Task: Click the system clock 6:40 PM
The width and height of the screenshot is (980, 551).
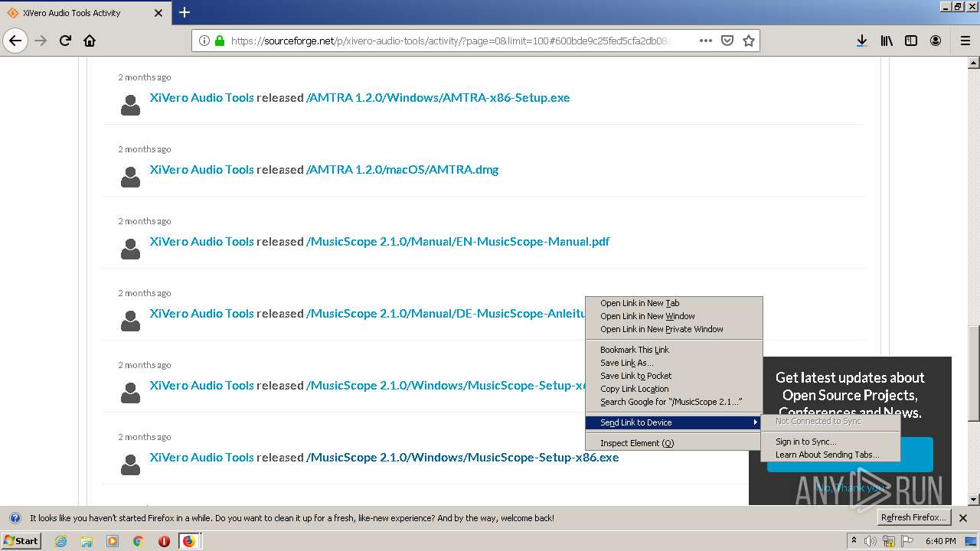Action: click(940, 541)
